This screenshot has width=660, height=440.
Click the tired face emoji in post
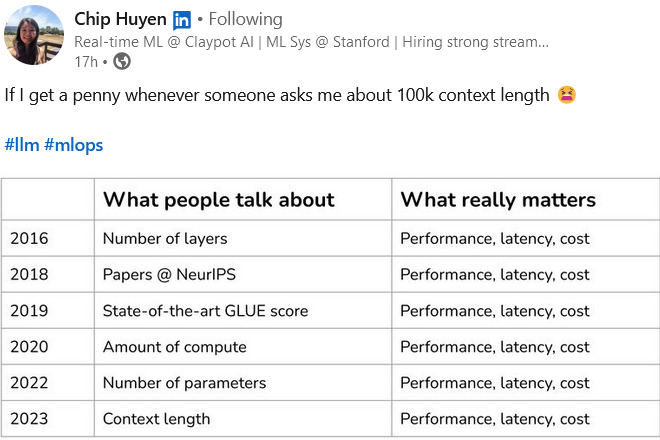(567, 96)
